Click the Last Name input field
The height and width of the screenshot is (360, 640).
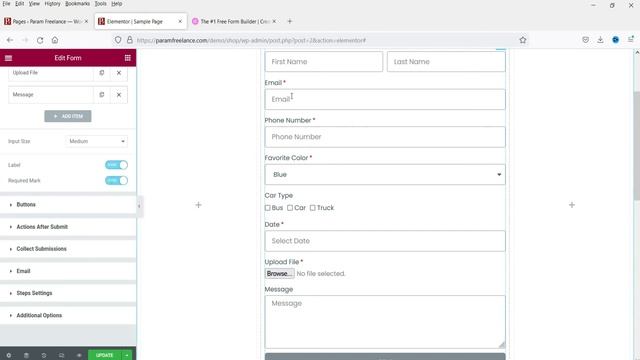tap(446, 62)
